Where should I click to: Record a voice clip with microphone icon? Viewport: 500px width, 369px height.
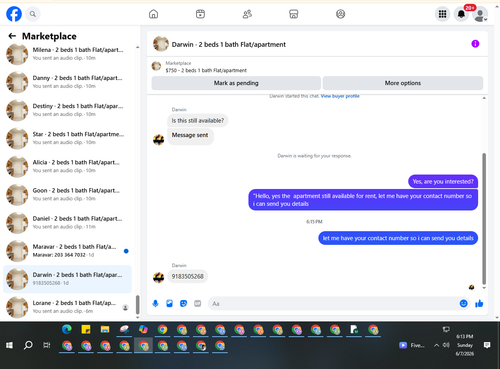click(155, 303)
